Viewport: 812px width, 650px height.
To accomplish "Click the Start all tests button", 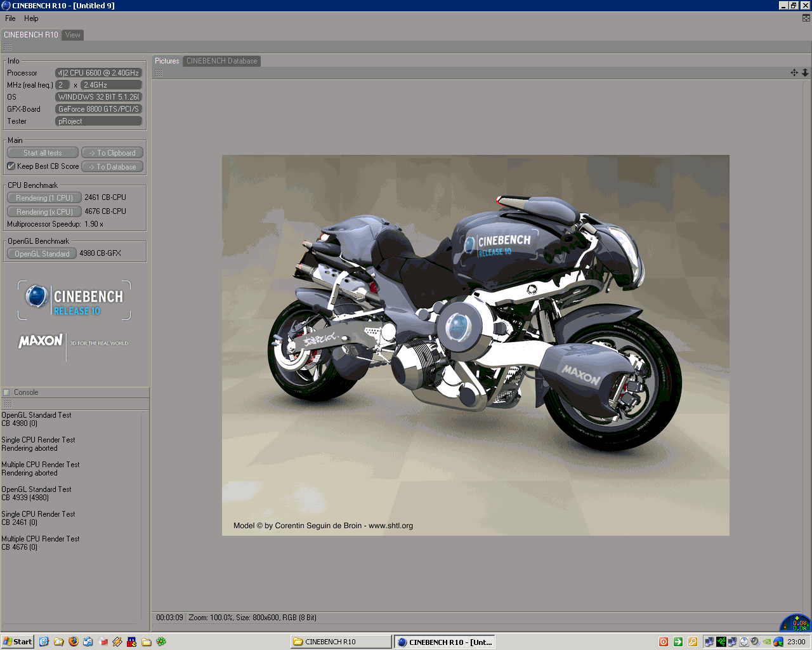I will coord(43,153).
